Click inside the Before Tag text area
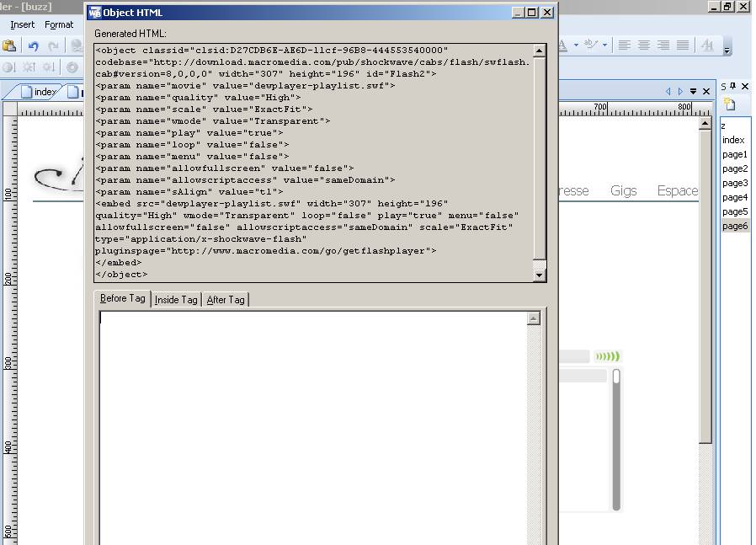Viewport: 756px width, 545px height. tap(313, 428)
